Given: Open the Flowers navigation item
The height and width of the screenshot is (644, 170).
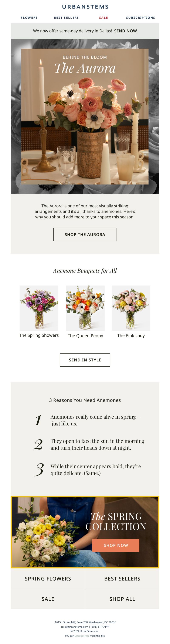Looking at the screenshot, I should pyautogui.click(x=29, y=17).
